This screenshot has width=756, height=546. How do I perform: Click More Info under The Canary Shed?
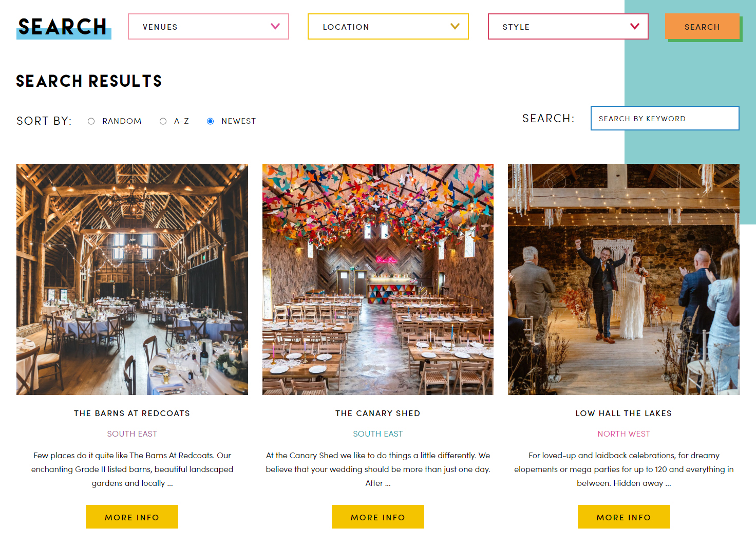tap(377, 517)
